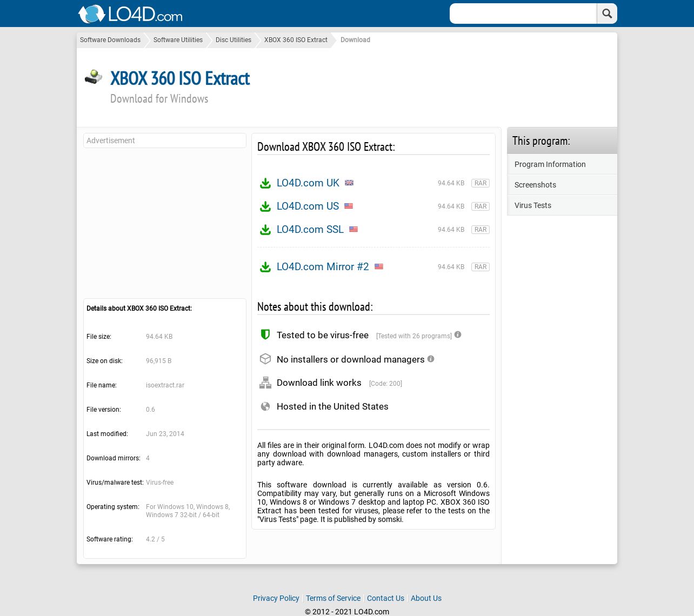Click the UK flag next to LO4D.com UK

click(349, 183)
